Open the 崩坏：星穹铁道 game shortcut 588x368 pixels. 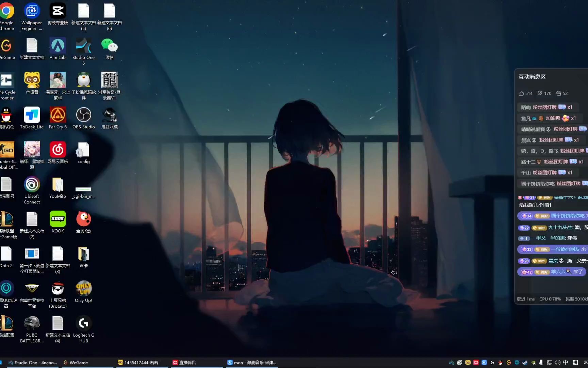(x=32, y=156)
